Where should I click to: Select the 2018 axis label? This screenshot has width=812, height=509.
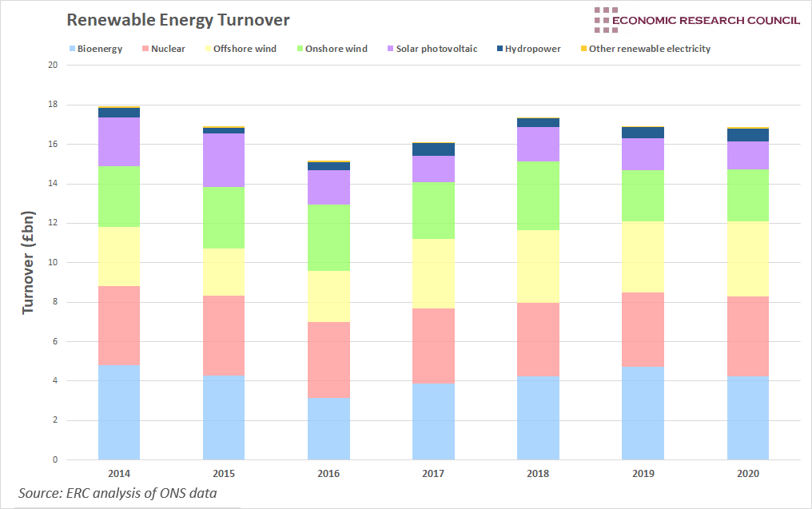tap(539, 473)
